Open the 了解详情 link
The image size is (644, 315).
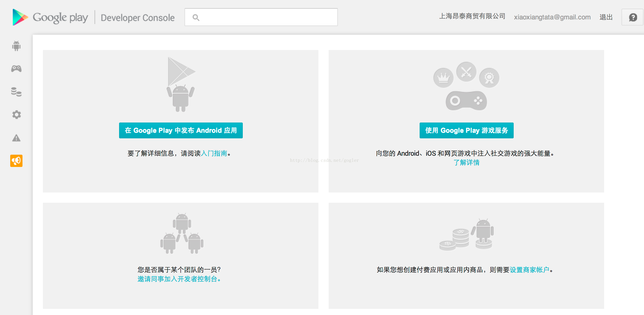(466, 163)
